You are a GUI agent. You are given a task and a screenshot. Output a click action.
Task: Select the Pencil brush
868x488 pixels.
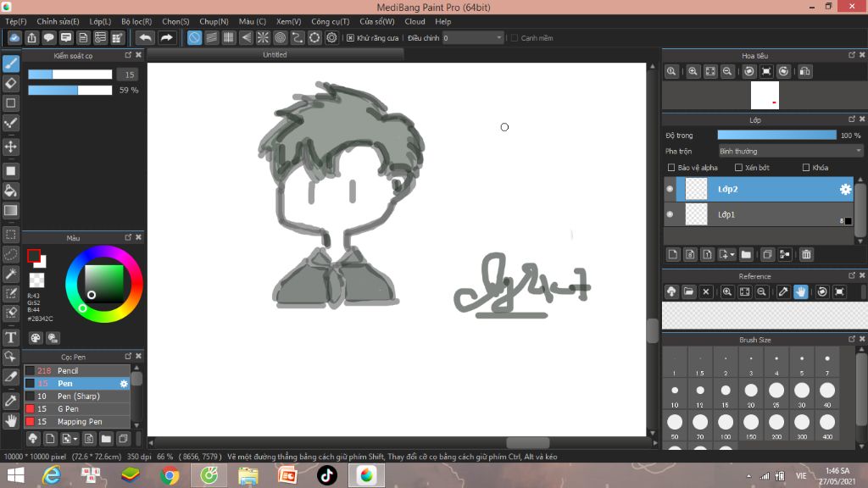pyautogui.click(x=77, y=371)
